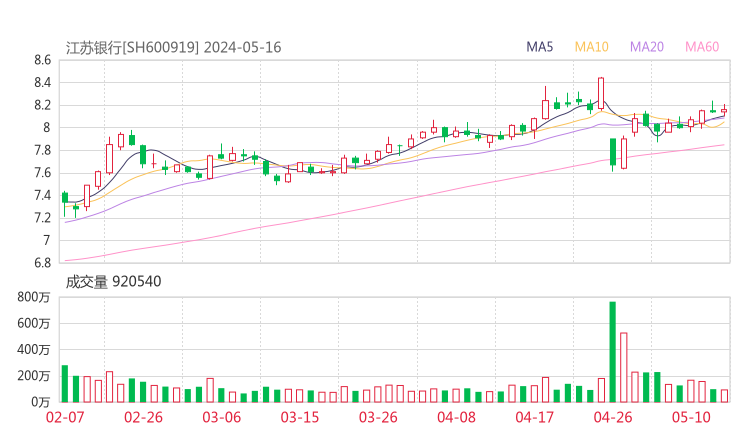This screenshot has height=440, width=740.
Task: Click the MA5 legend label
Action: pyautogui.click(x=539, y=47)
